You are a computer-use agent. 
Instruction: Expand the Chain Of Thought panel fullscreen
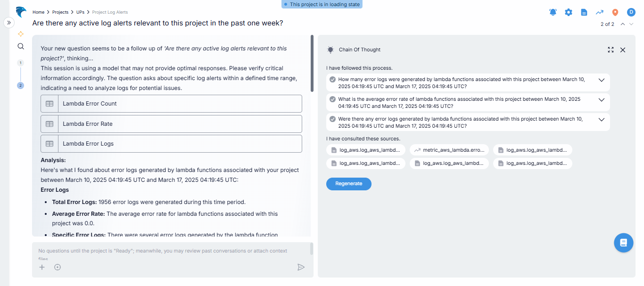point(611,50)
